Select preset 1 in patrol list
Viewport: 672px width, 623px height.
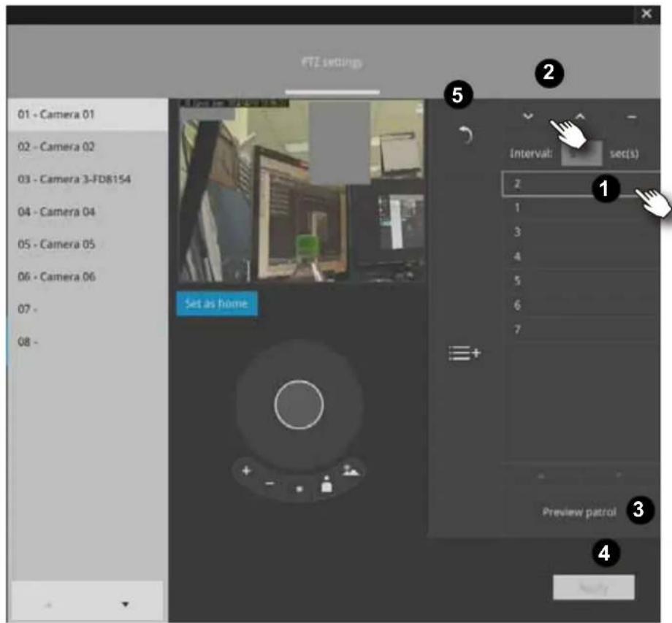[x=581, y=208]
